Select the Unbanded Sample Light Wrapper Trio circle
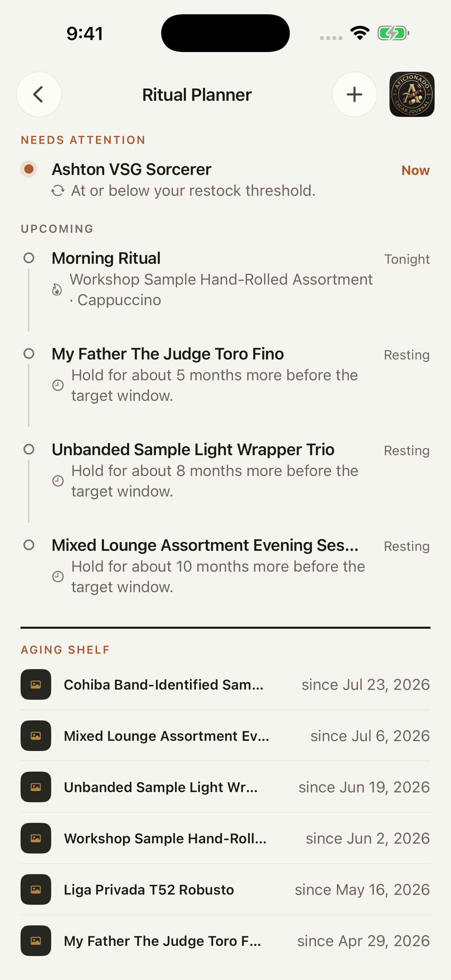Viewport: 451px width, 980px height. 29,449
